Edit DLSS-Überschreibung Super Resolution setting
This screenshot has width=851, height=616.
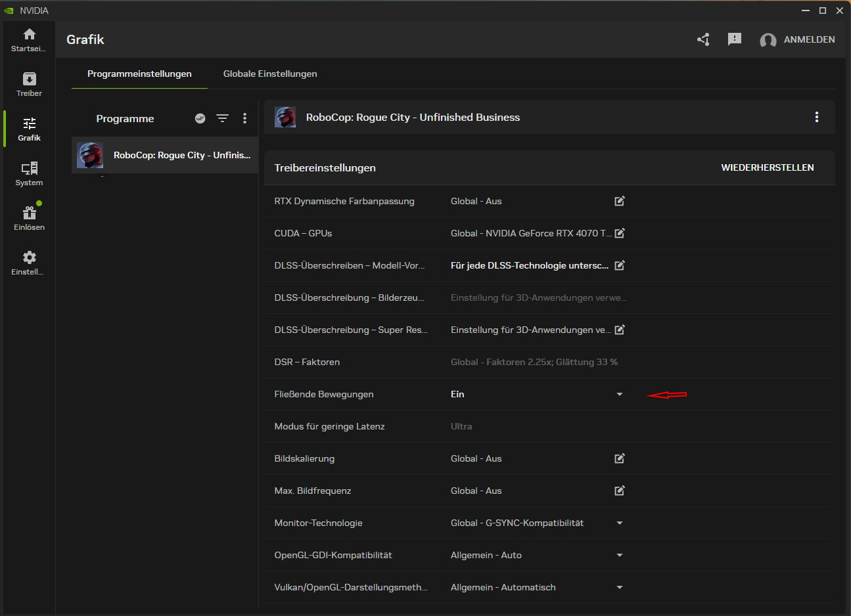[x=620, y=330]
